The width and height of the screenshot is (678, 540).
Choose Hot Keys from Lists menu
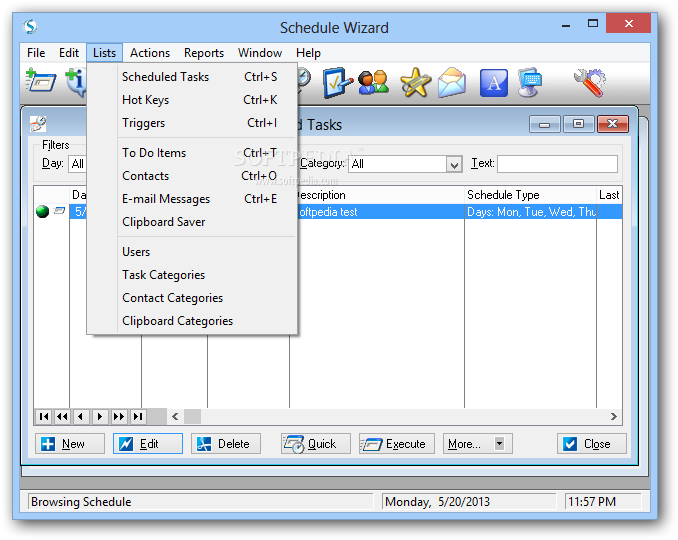click(192, 100)
